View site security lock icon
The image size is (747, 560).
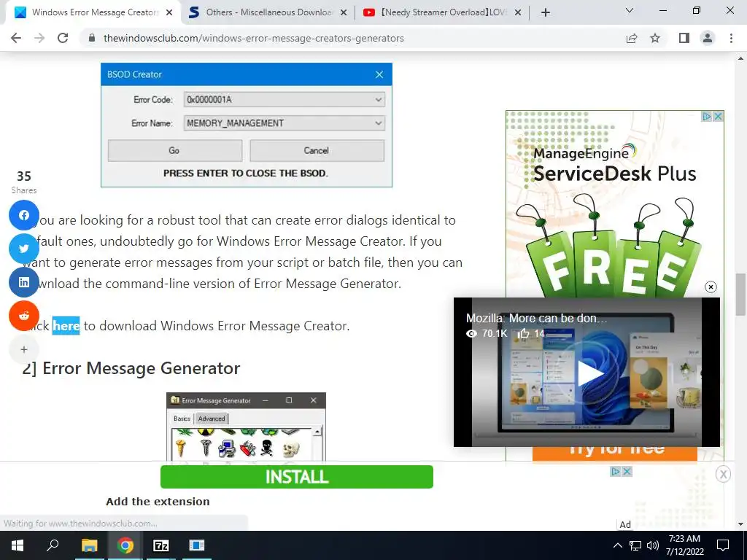[x=92, y=38]
